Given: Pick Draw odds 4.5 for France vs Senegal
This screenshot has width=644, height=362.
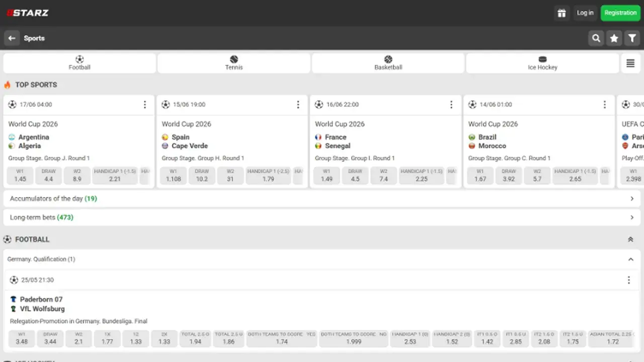Looking at the screenshot, I should pos(355,175).
